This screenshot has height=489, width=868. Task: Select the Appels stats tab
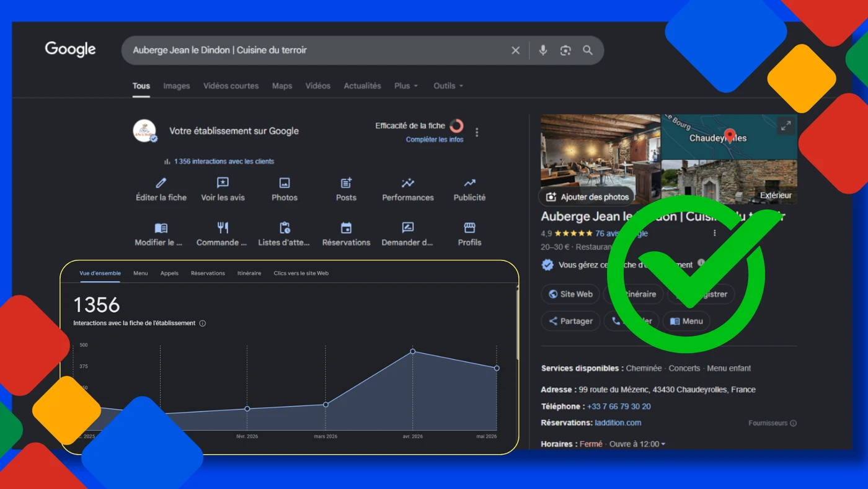169,273
